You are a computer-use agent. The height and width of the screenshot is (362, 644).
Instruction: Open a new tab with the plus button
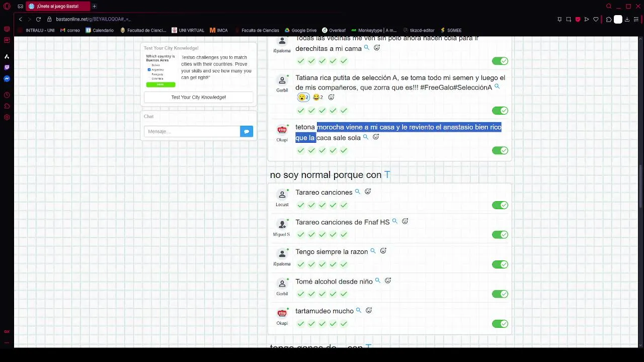tap(94, 6)
